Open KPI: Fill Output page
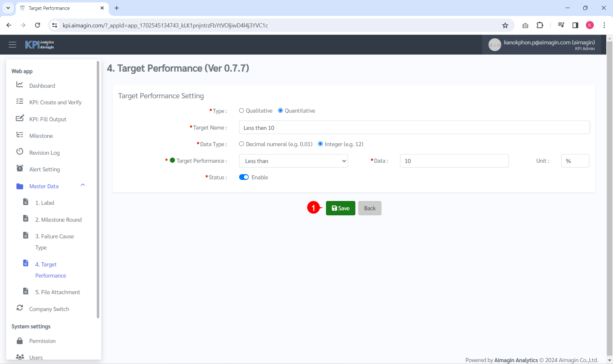The height and width of the screenshot is (364, 613). pos(48,119)
